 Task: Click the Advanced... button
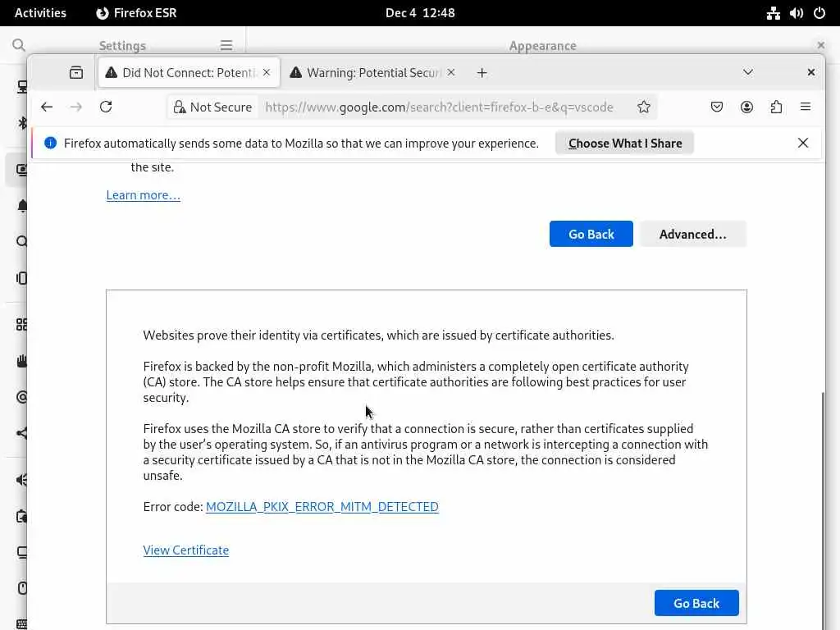(692, 234)
